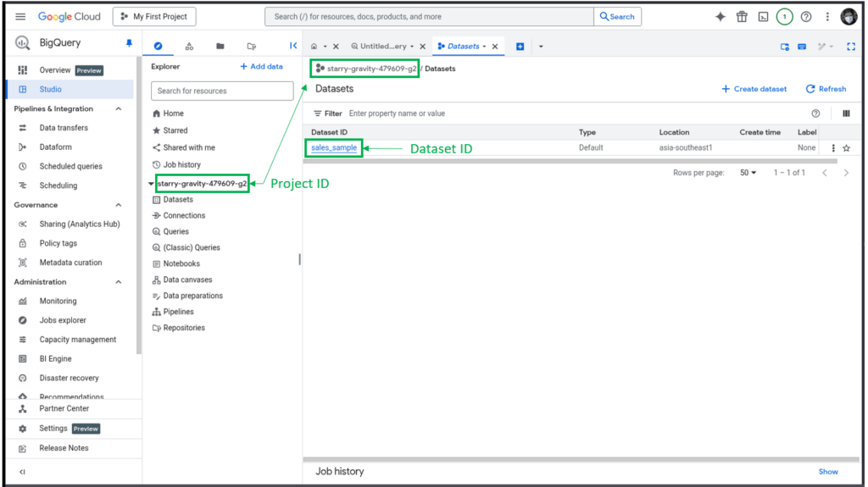Open the filter help icon
The image size is (868, 487).
815,113
